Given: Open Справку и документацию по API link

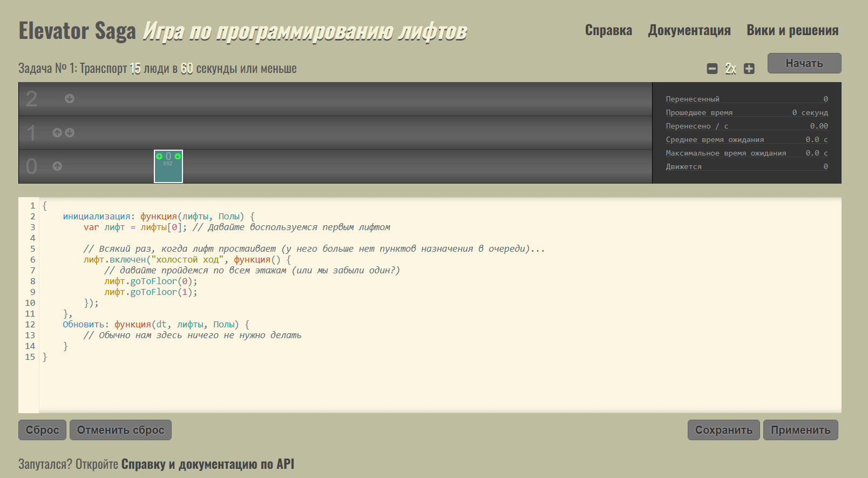Looking at the screenshot, I should [x=208, y=464].
